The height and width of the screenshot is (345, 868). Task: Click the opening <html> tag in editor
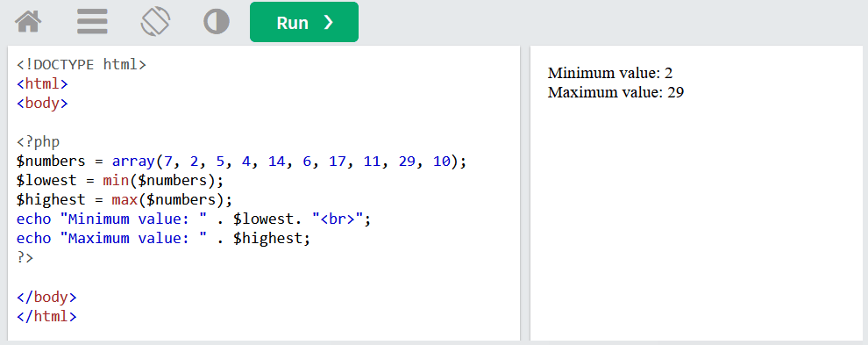pos(43,83)
